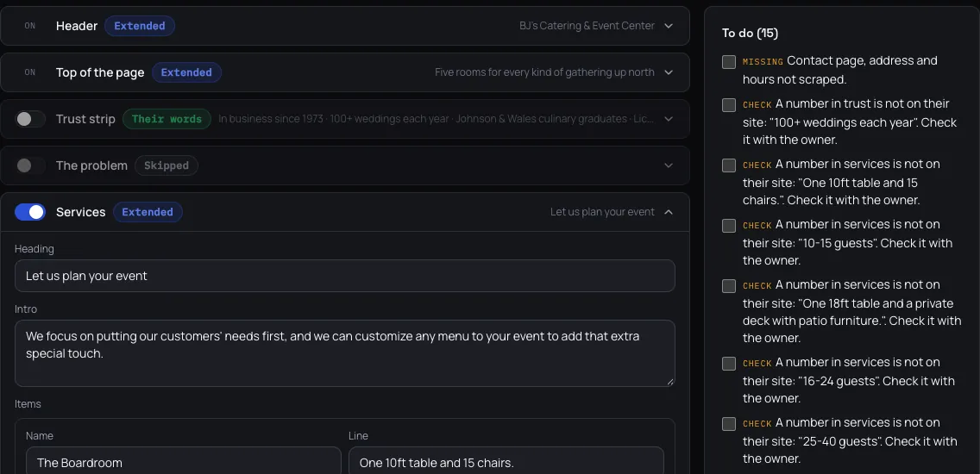Focus the Line field with 10ft table text
980x474 pixels.
click(x=506, y=462)
